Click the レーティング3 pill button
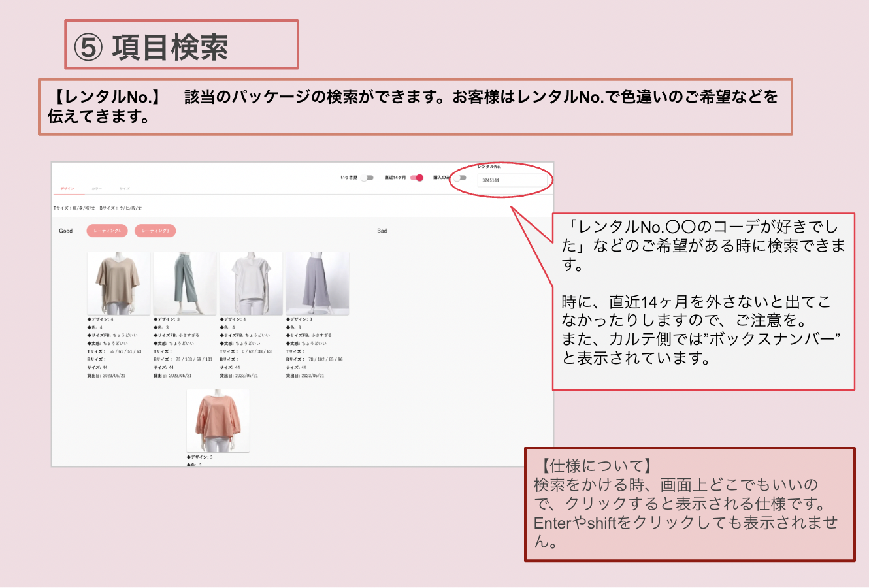This screenshot has height=588, width=869. (x=156, y=231)
